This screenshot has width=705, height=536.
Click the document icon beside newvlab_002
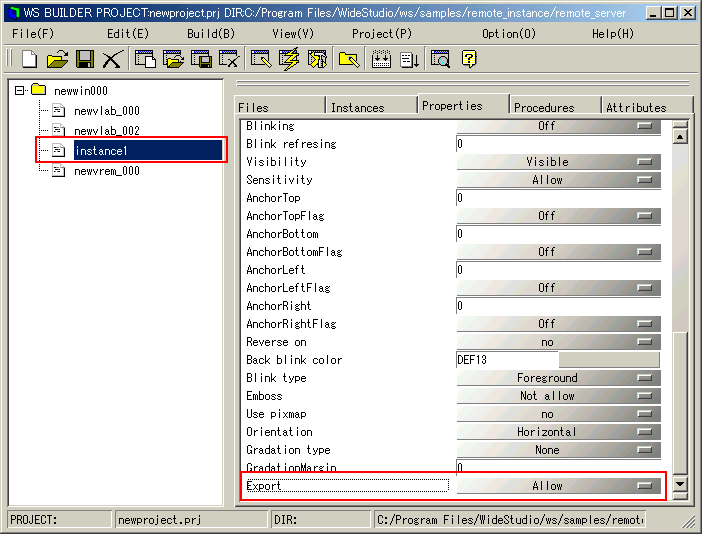(58, 130)
